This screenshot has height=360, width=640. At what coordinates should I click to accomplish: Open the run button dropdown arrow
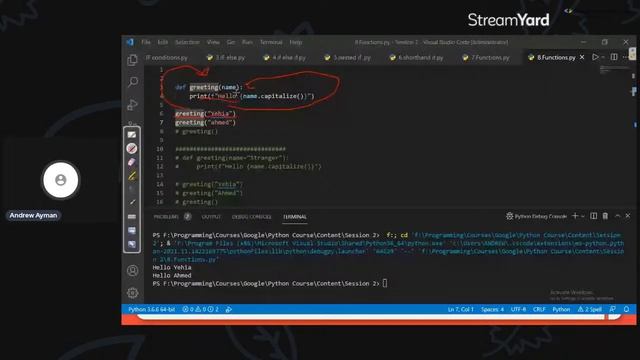[603, 57]
